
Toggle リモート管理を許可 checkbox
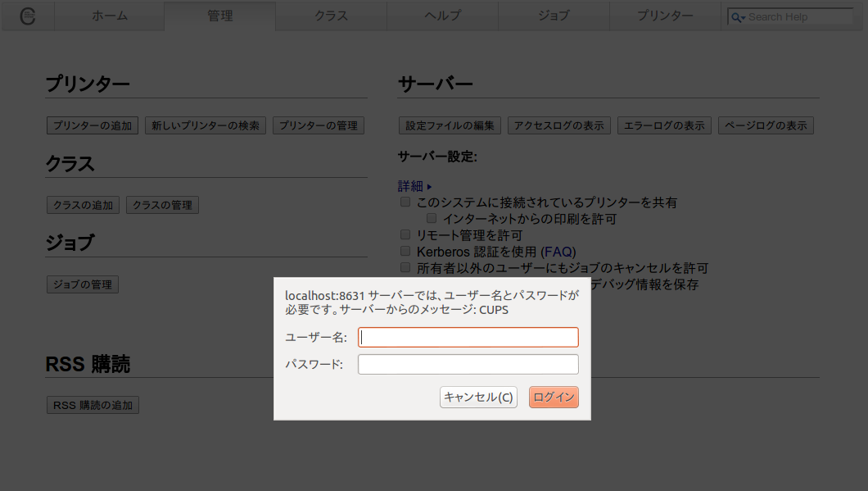pyautogui.click(x=405, y=234)
